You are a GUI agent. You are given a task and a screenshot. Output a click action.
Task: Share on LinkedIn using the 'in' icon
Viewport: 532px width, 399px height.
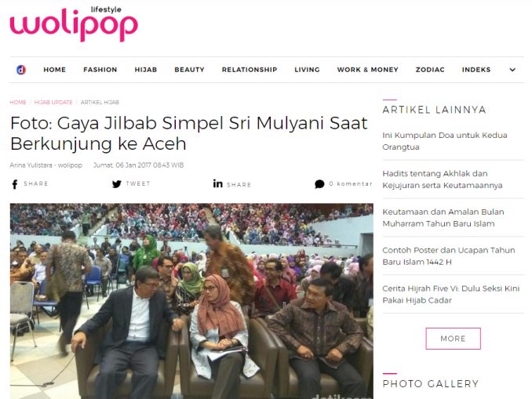pyautogui.click(x=218, y=183)
